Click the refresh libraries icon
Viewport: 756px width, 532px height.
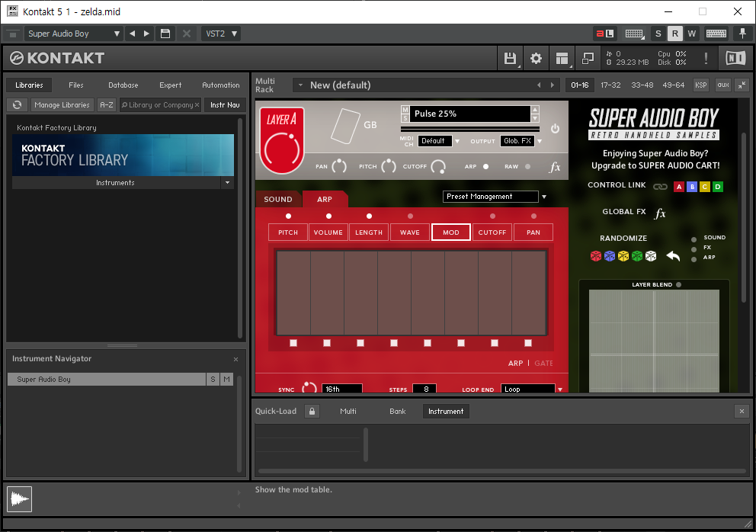click(18, 104)
